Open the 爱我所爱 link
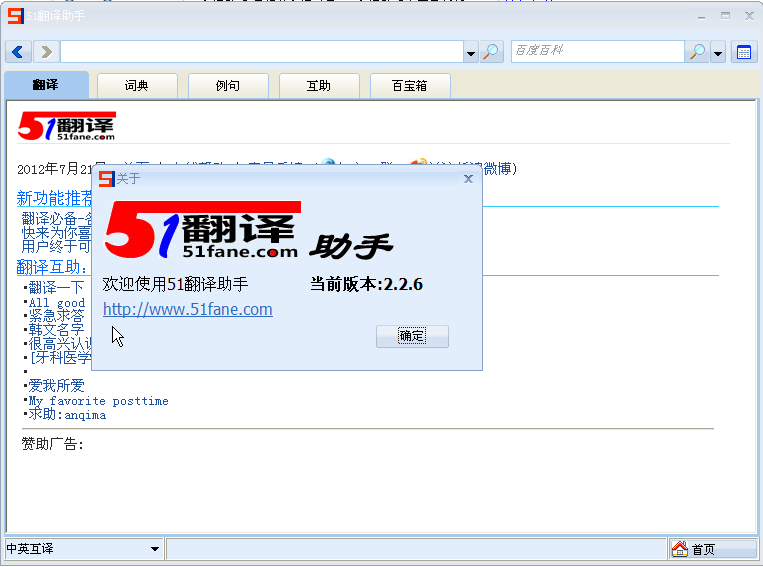Viewport: 763px width, 567px height. (x=56, y=386)
